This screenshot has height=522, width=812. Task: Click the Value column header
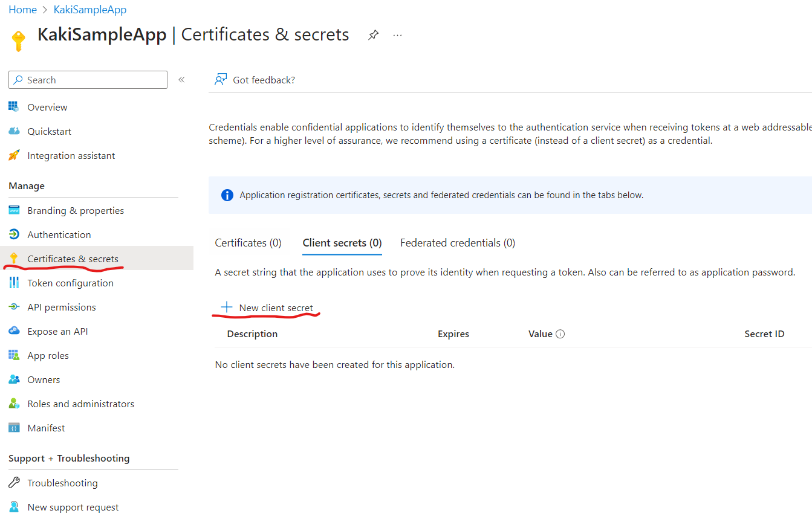(x=541, y=334)
